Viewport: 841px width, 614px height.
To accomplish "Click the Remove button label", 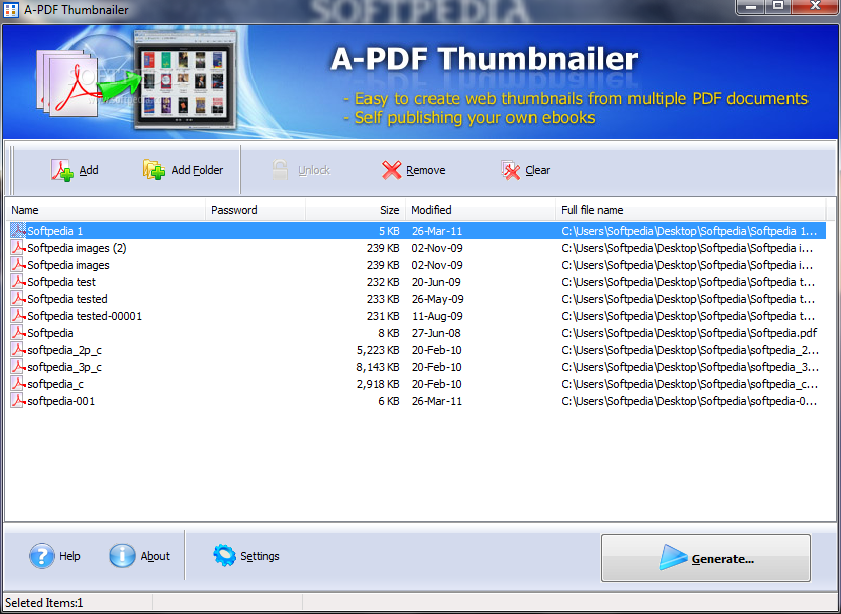I will (425, 170).
